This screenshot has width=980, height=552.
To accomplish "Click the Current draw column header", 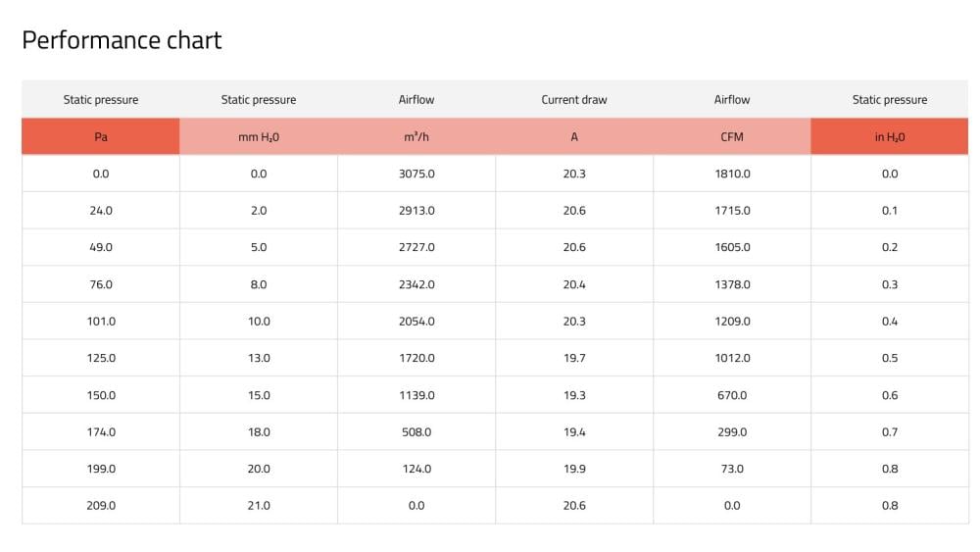I will click(x=574, y=100).
